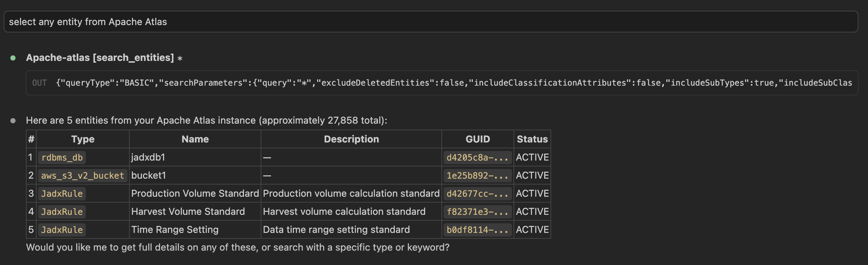Screen dimensions: 868x265
Task: Click the Would you like full details sentence
Action: (238, 247)
